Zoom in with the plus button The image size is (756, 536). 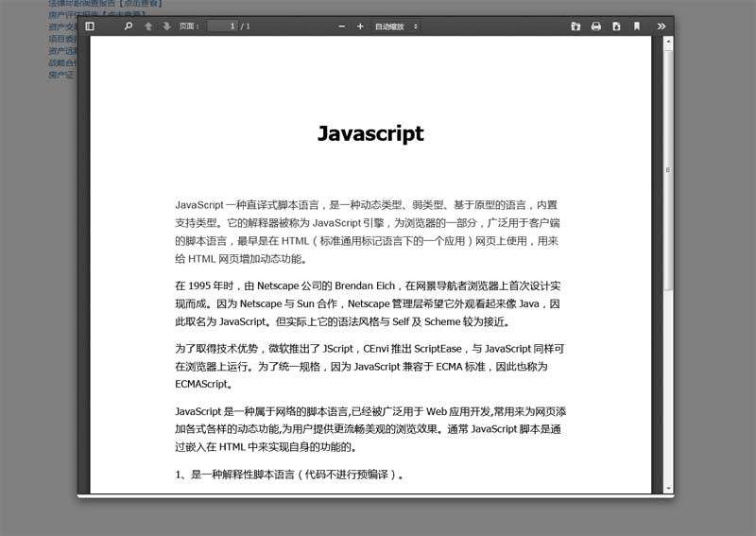click(360, 26)
